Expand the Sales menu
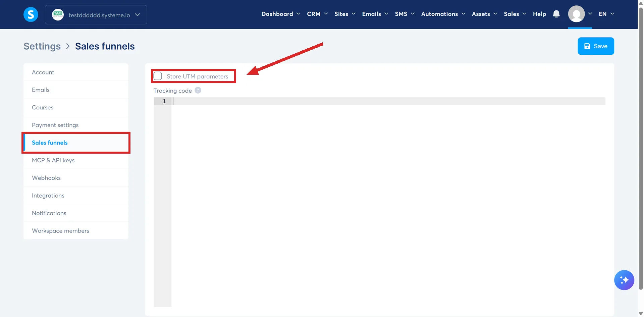Viewport: 644px width, 317px height. [515, 14]
